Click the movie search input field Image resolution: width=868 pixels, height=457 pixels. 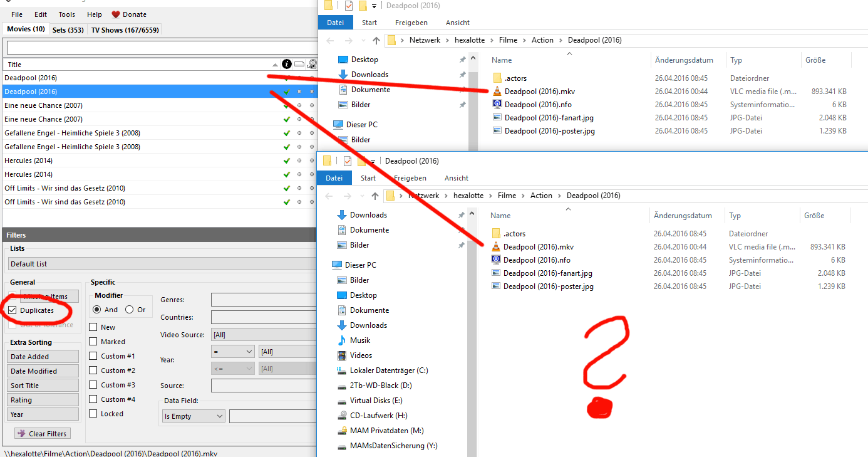(163, 48)
